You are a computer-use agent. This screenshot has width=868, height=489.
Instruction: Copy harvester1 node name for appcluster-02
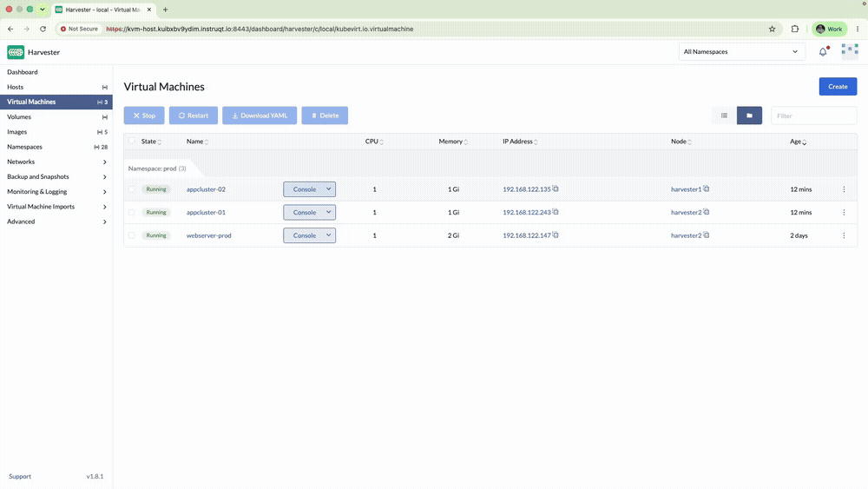[x=707, y=188]
